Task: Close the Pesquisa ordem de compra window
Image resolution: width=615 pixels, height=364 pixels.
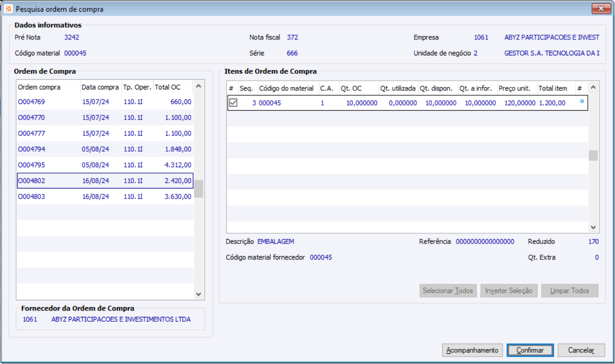Action: click(x=601, y=9)
